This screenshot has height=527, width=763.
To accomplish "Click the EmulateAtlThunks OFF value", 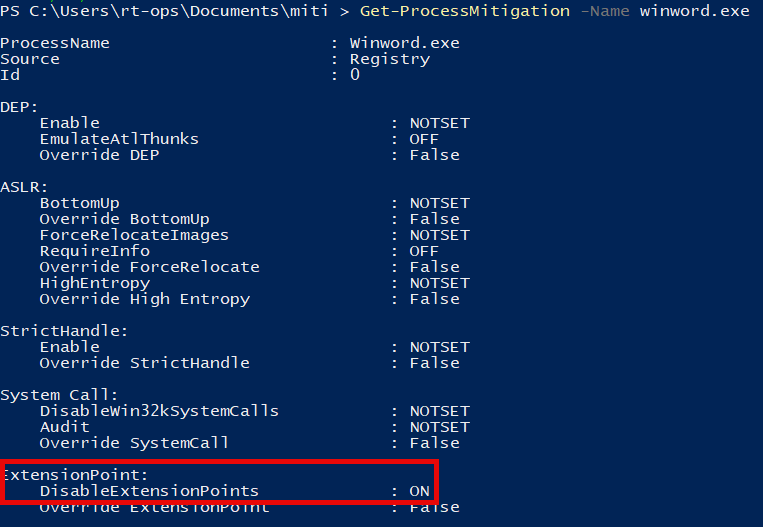I will tap(424, 139).
